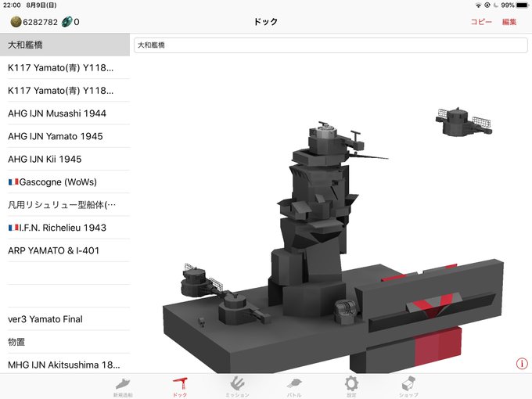Open the ショップ (shop) tab

point(408,386)
